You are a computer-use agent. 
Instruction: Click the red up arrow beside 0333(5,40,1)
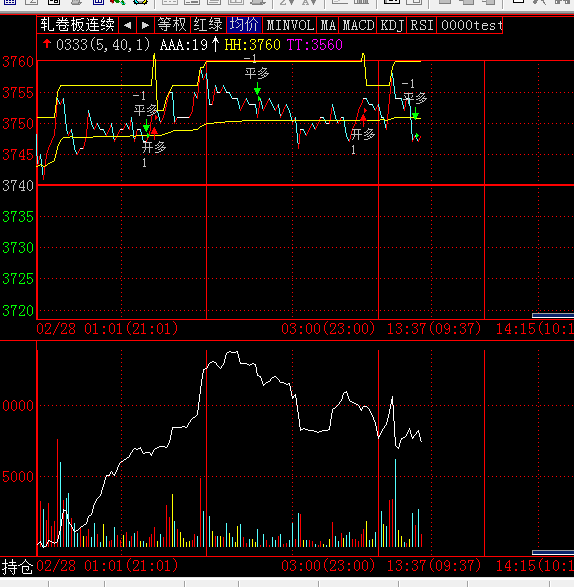[x=47, y=44]
